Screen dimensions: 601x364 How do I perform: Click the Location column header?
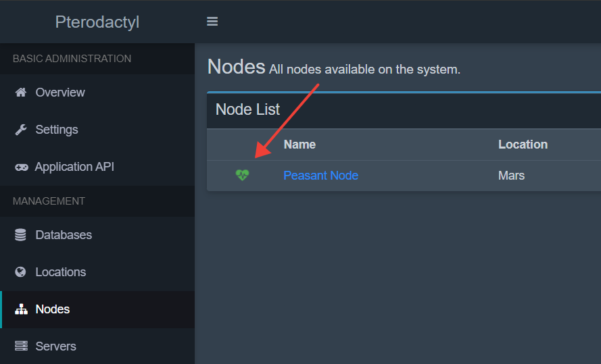pos(523,145)
